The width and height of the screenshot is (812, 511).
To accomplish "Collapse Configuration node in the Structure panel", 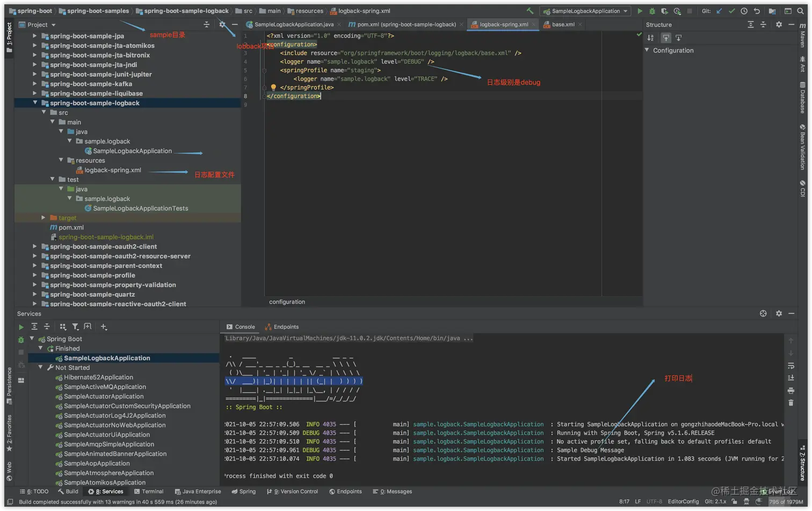I will tap(647, 50).
